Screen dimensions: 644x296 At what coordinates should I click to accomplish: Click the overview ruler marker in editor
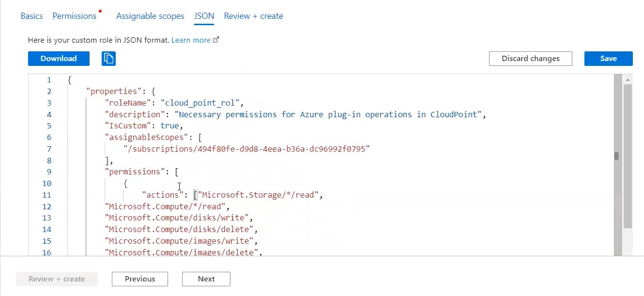617,156
